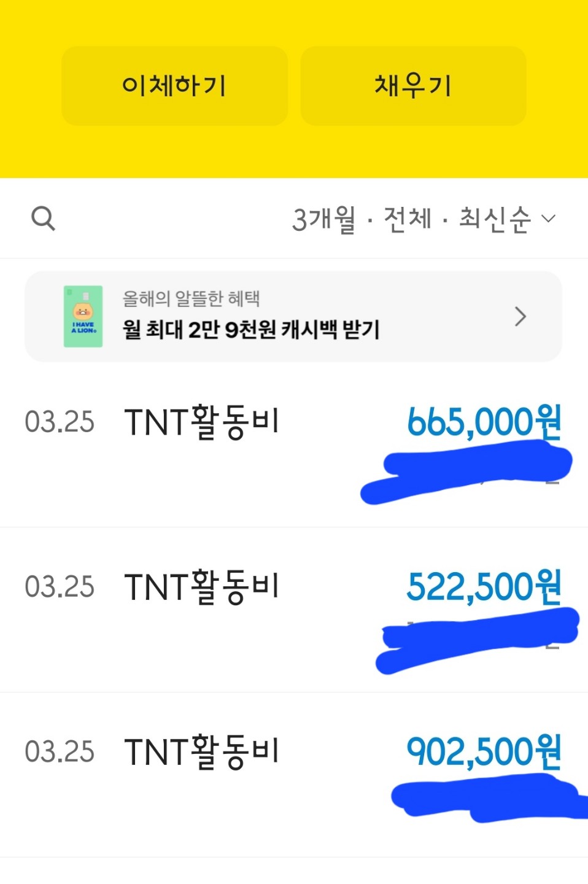Viewport: 588px width, 884px height.
Task: Select TNT활동비 label in the 902,500원 row
Action: [x=202, y=752]
